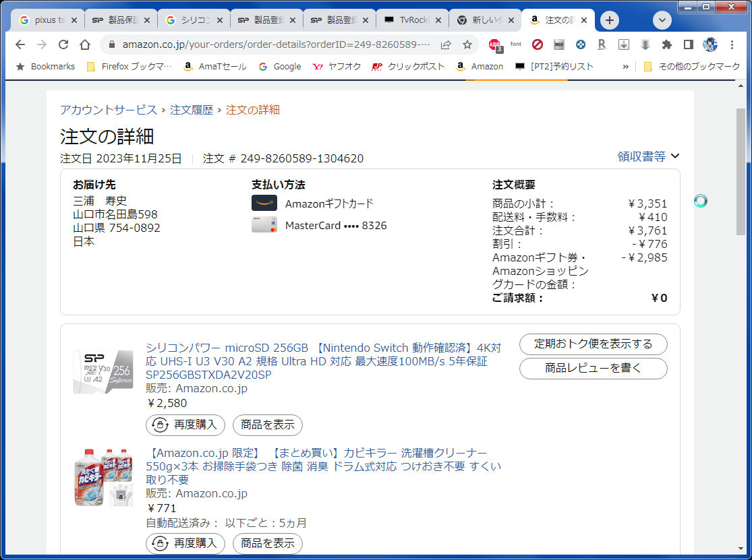This screenshot has height=560, width=752.
Task: Switch to the TvRock tab
Action: 412,20
